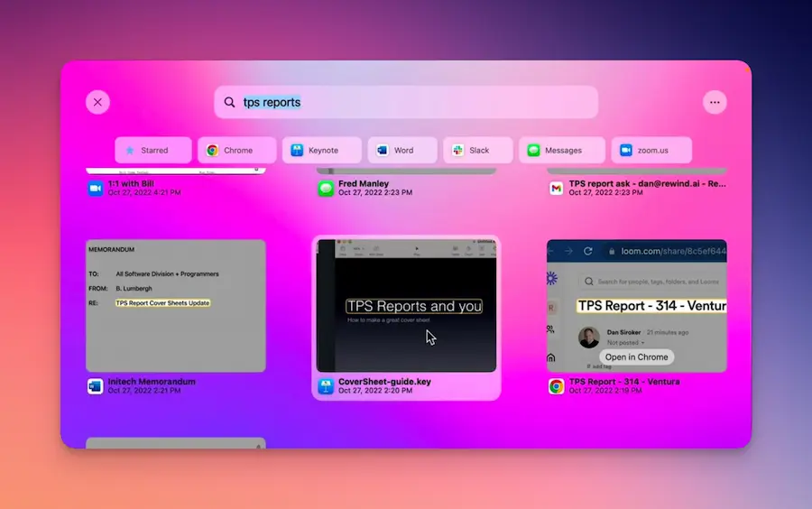Click the star icon in Starred filter
The height and width of the screenshot is (509, 812).
(x=130, y=150)
